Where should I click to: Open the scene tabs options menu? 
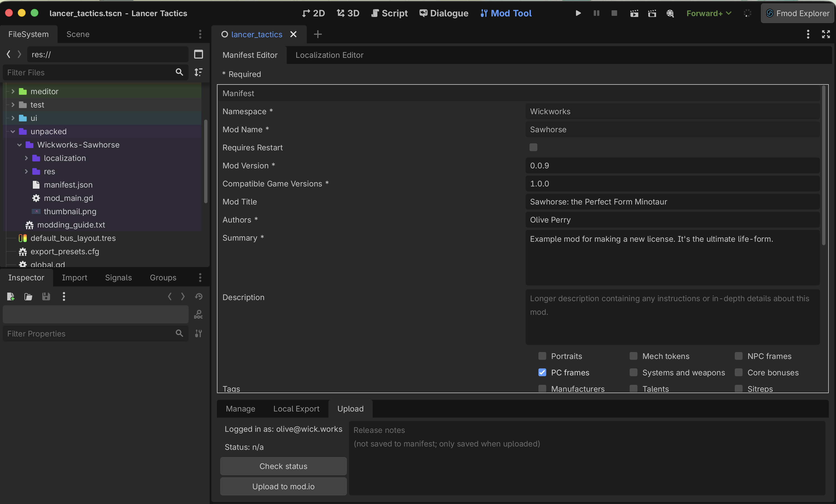click(808, 34)
